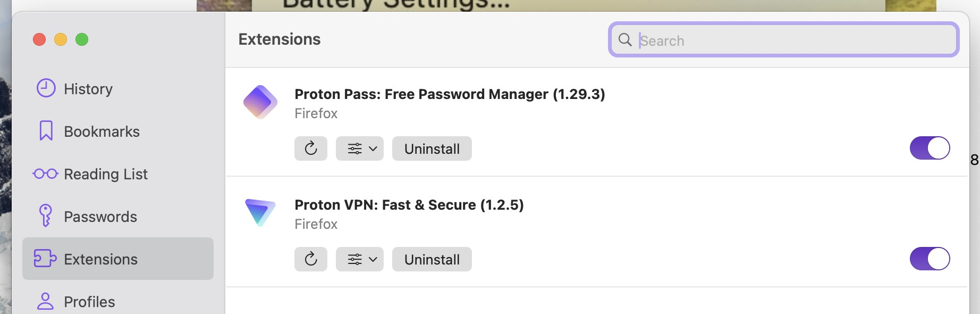This screenshot has width=980, height=314.
Task: Disable the Proton Pass extension toggle
Action: tap(930, 148)
